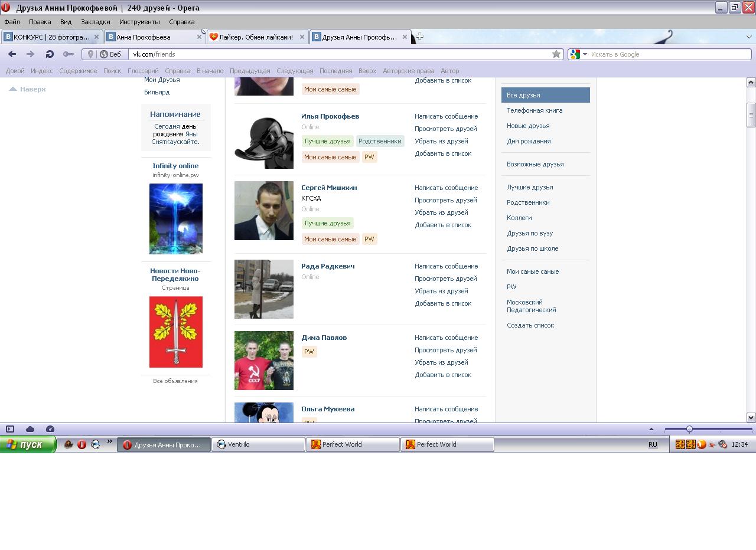Click Создать список in the sidebar
Screen dimensions: 756x550
[x=530, y=325]
